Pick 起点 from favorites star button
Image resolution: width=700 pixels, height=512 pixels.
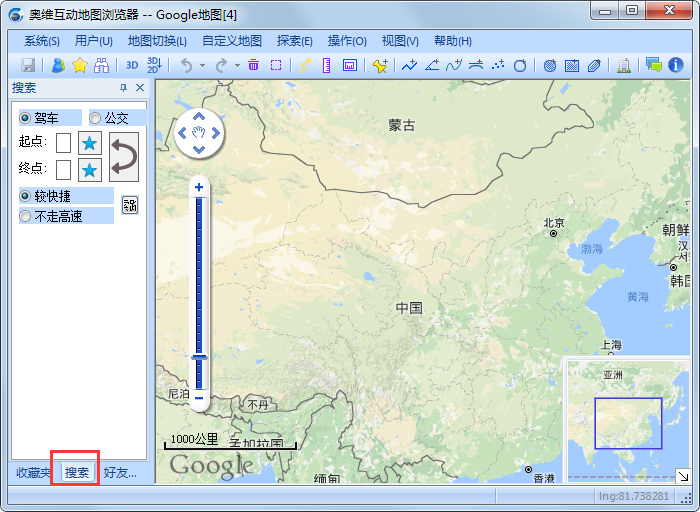(x=90, y=143)
